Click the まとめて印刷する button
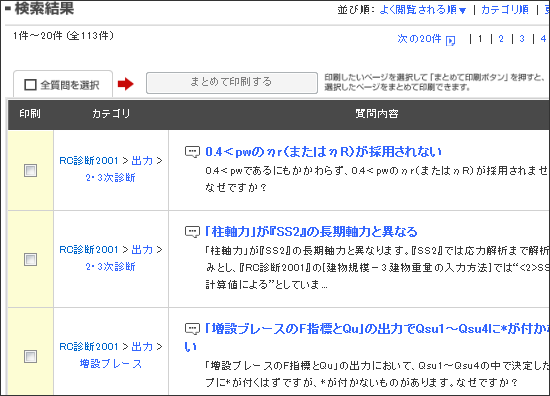The width and height of the screenshot is (550, 396). coord(232,83)
